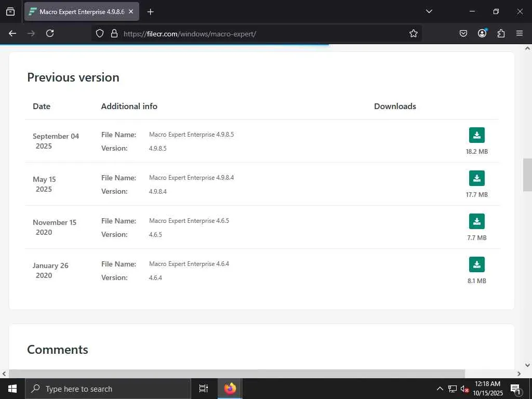
Task: Open the muted volume tray icon
Action: (464, 389)
